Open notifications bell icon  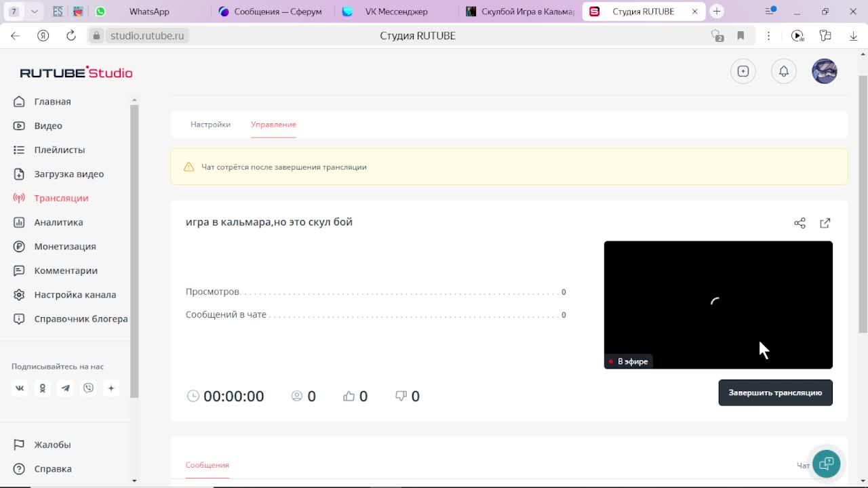pyautogui.click(x=784, y=71)
